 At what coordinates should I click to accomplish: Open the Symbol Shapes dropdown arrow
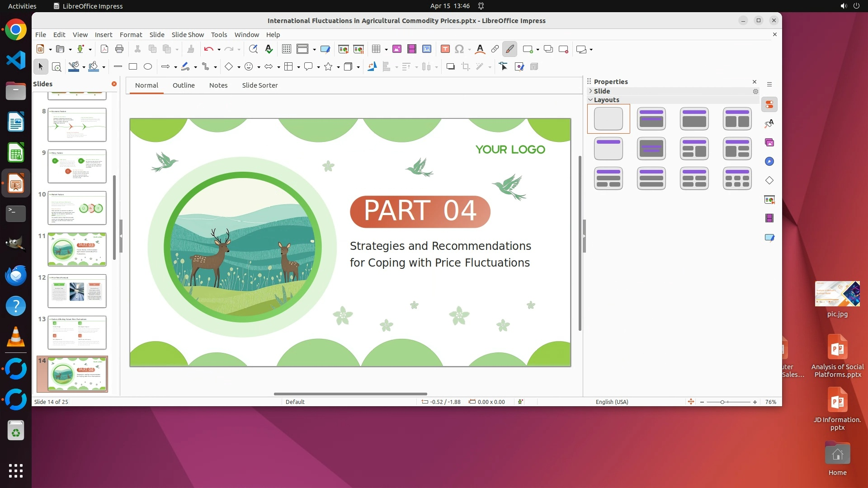pos(259,67)
